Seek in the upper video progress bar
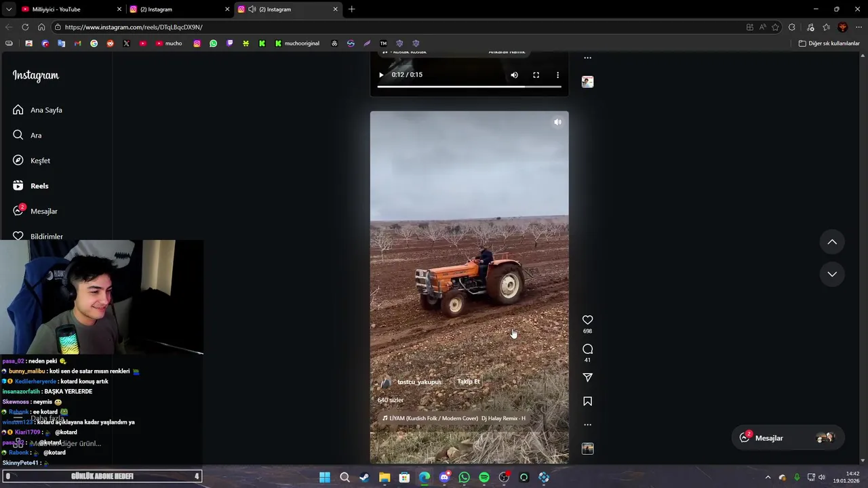This screenshot has width=868, height=488. (469, 87)
